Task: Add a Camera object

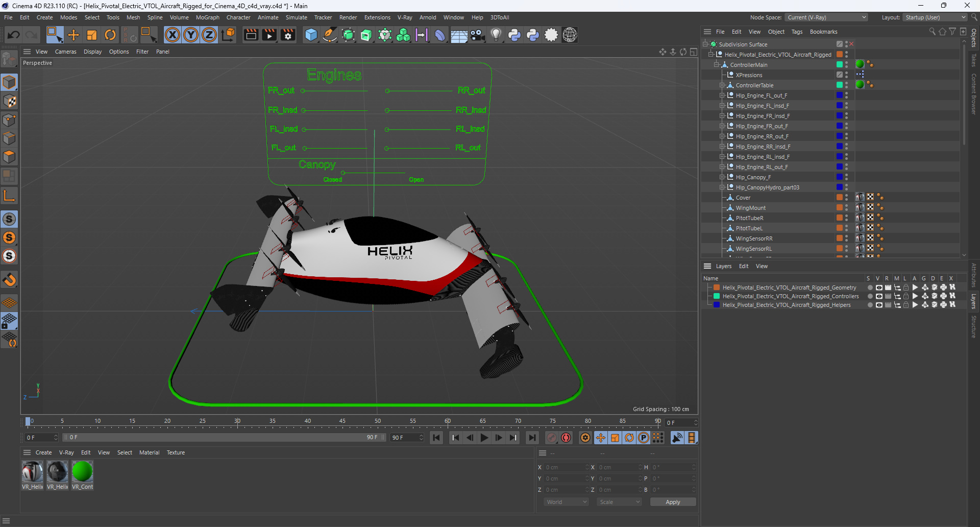Action: pos(477,35)
